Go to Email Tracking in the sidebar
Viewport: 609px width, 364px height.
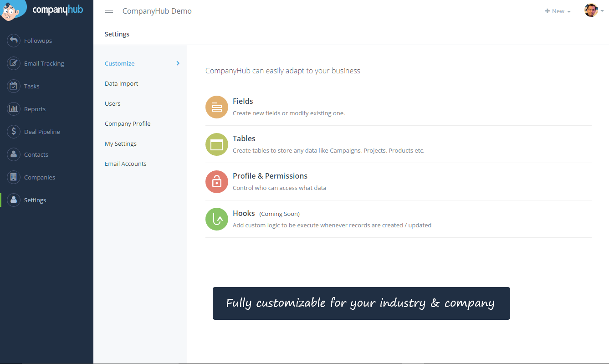point(44,63)
